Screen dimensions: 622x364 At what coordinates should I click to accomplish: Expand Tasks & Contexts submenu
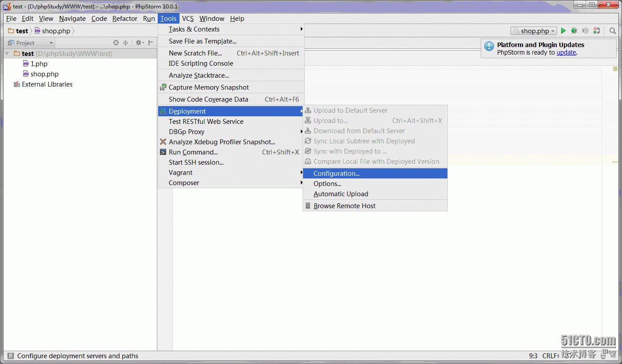pyautogui.click(x=231, y=29)
